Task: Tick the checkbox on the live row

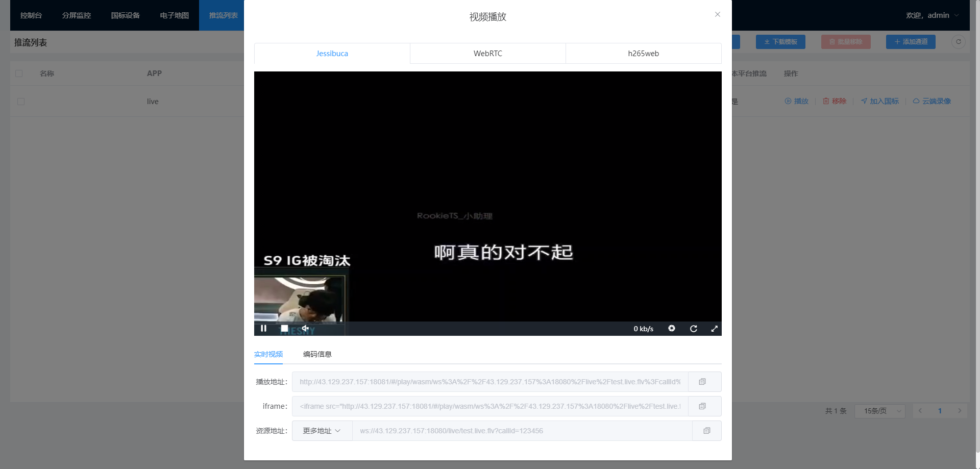Action: pos(21,102)
